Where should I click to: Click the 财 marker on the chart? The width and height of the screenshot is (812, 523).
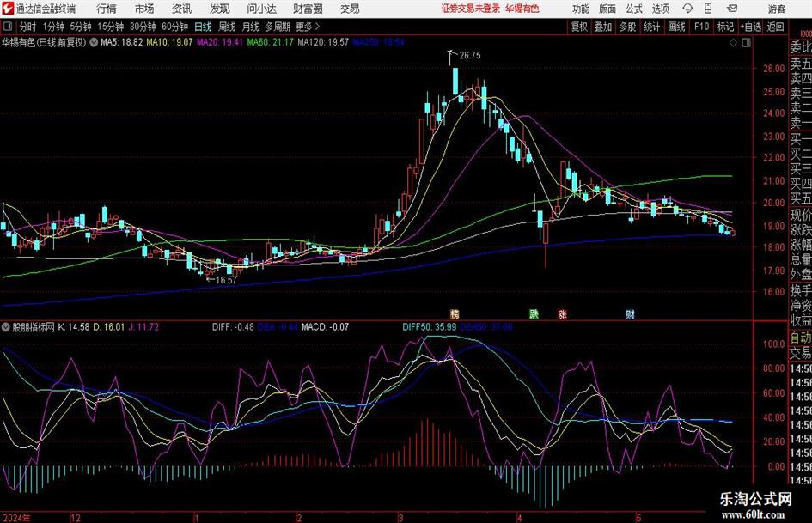point(630,313)
